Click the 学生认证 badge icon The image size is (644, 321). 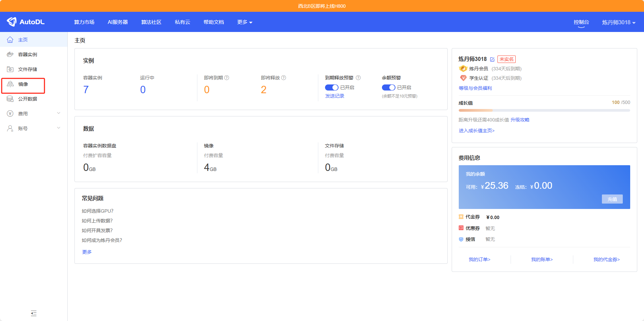tap(463, 78)
